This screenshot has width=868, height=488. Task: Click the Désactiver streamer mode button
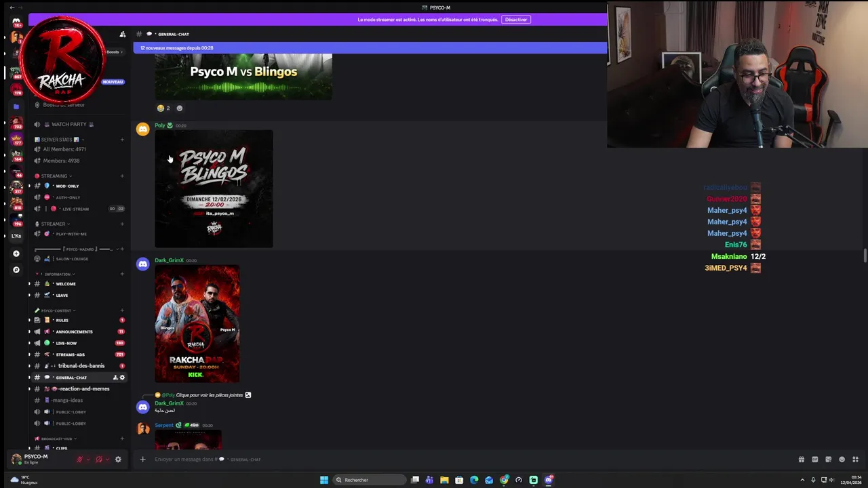point(515,20)
